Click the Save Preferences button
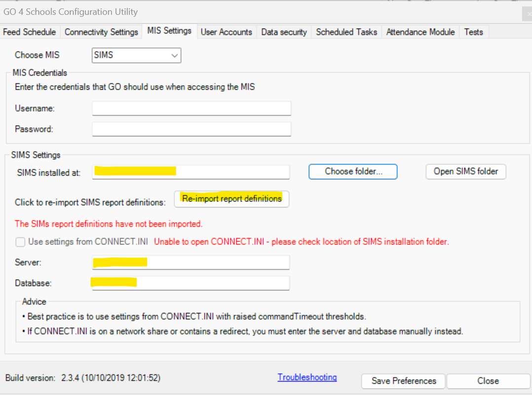 [x=404, y=381]
